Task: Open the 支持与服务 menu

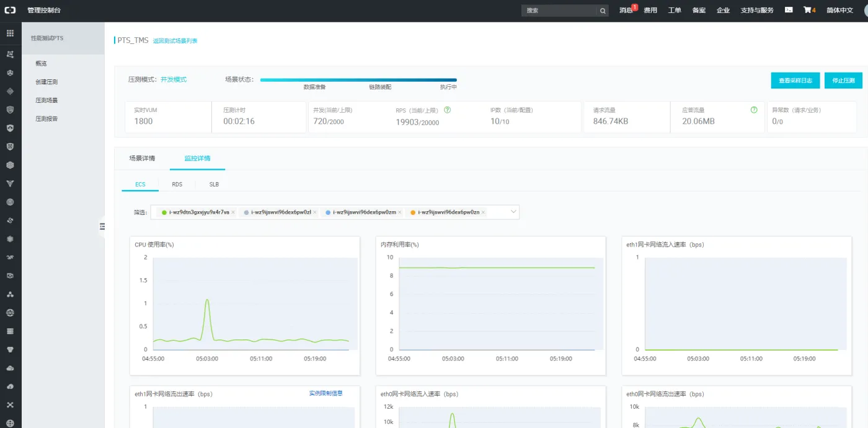Action: [x=756, y=11]
